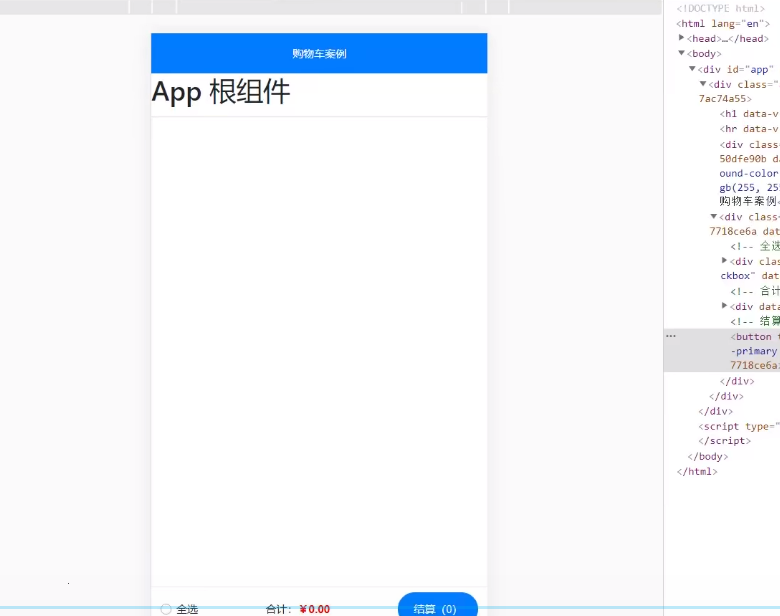Click the ¥0.00 total amount
Viewport: 780px width, 616px height.
314,609
